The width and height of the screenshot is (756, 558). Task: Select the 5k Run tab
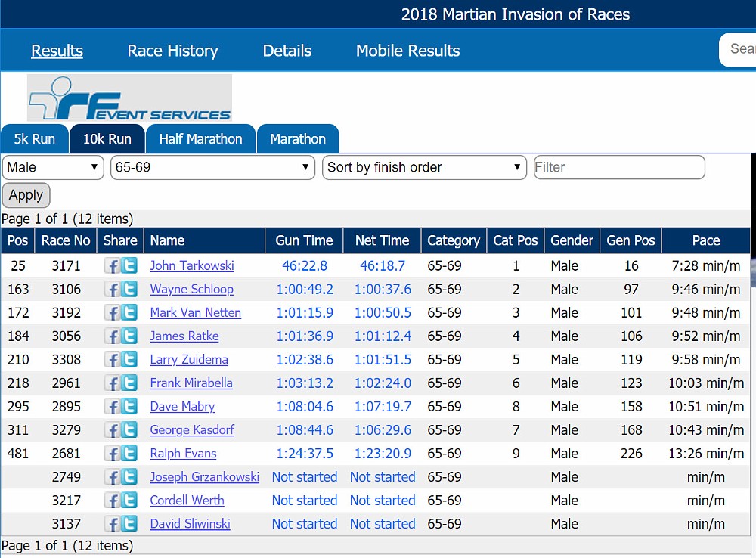pos(34,139)
